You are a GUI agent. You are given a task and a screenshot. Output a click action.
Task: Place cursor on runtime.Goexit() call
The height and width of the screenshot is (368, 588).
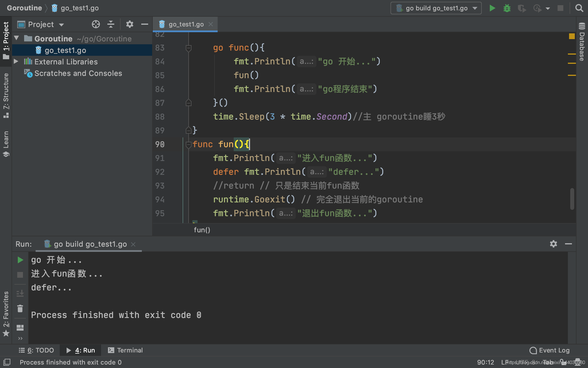click(254, 199)
